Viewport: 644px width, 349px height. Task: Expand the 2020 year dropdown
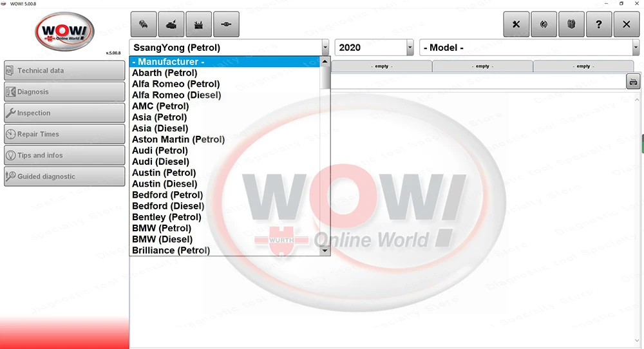(x=410, y=48)
